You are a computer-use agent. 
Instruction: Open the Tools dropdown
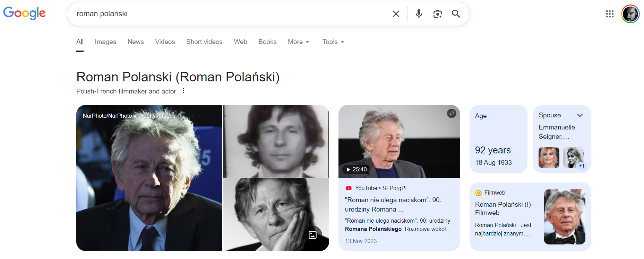[x=333, y=42]
